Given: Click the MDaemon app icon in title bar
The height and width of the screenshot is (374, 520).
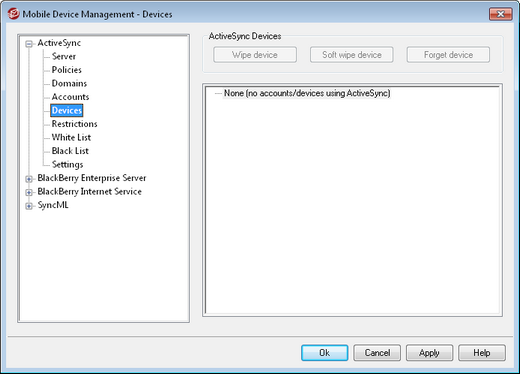Looking at the screenshot, I should point(13,14).
